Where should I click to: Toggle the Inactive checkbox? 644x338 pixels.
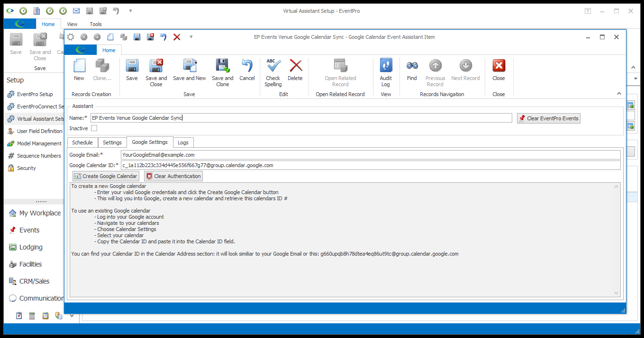pyautogui.click(x=94, y=128)
